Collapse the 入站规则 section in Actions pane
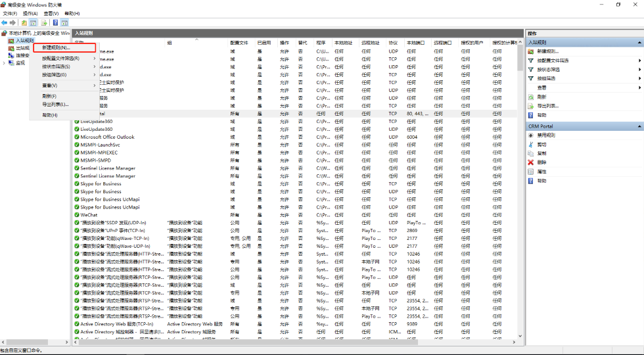 point(639,42)
